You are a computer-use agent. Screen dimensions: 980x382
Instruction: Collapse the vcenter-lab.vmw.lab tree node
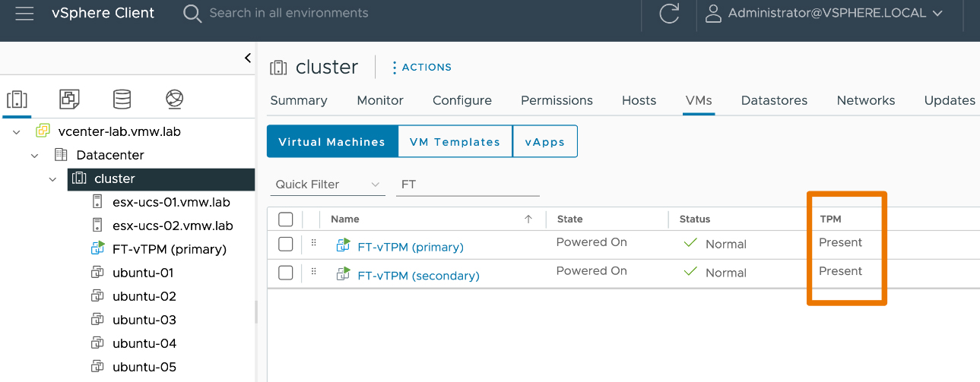(17, 132)
